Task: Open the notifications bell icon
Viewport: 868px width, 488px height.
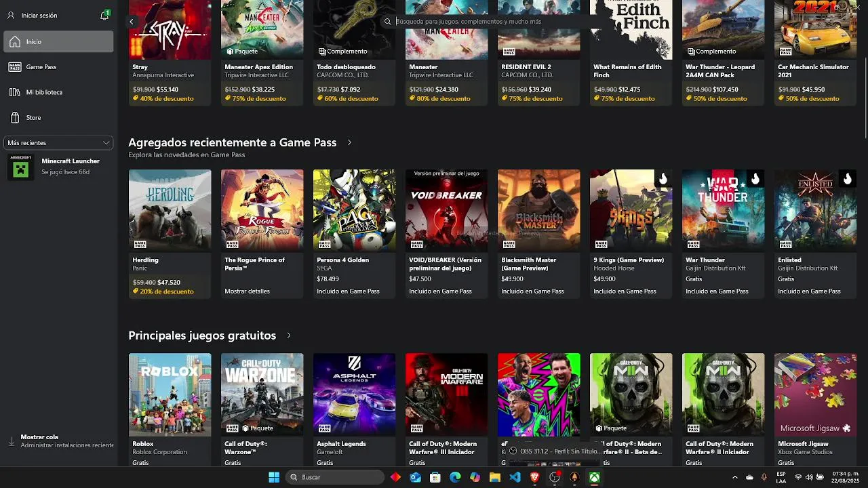Action: coord(104,15)
